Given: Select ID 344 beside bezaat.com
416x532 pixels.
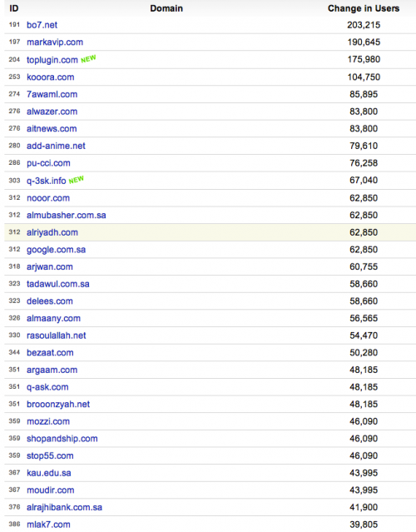Looking at the screenshot, I should click(14, 352).
